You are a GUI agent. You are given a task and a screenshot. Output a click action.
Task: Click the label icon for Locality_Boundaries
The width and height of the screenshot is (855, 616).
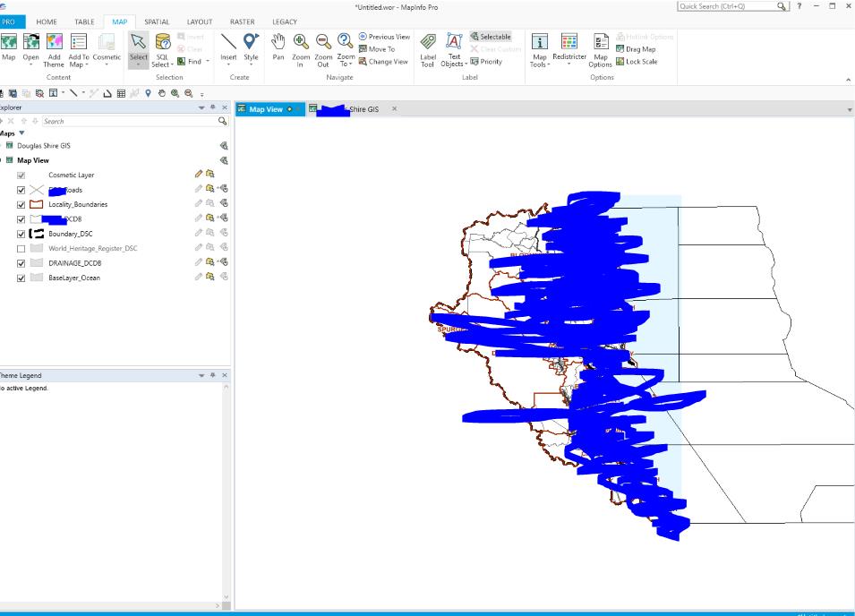[x=224, y=202]
